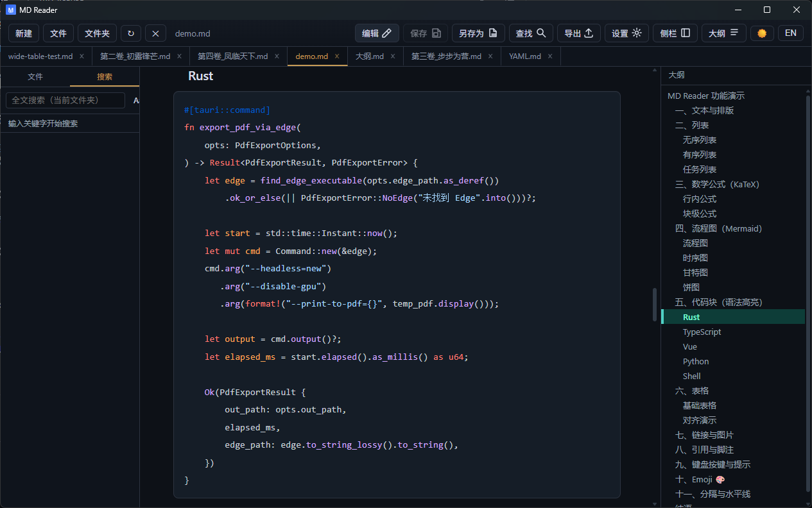Select 对齐演示 in the outline
Screen dimensions: 812x508
click(700, 420)
